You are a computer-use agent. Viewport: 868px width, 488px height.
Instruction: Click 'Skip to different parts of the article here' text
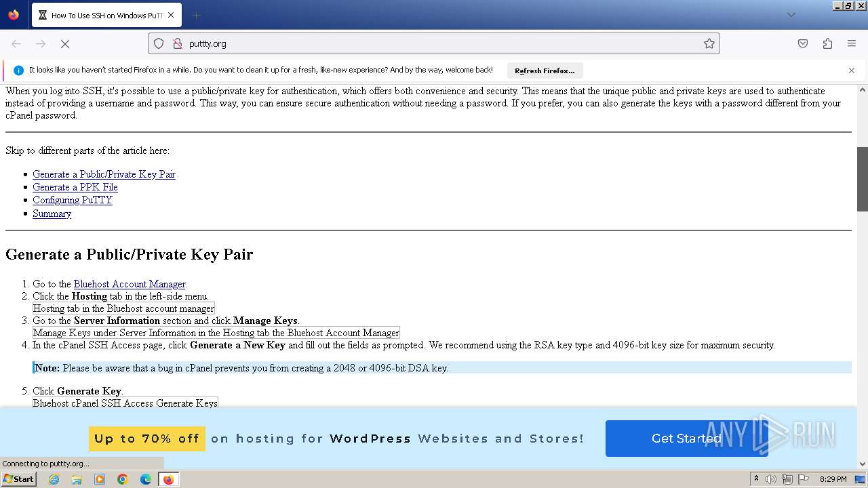tap(87, 150)
